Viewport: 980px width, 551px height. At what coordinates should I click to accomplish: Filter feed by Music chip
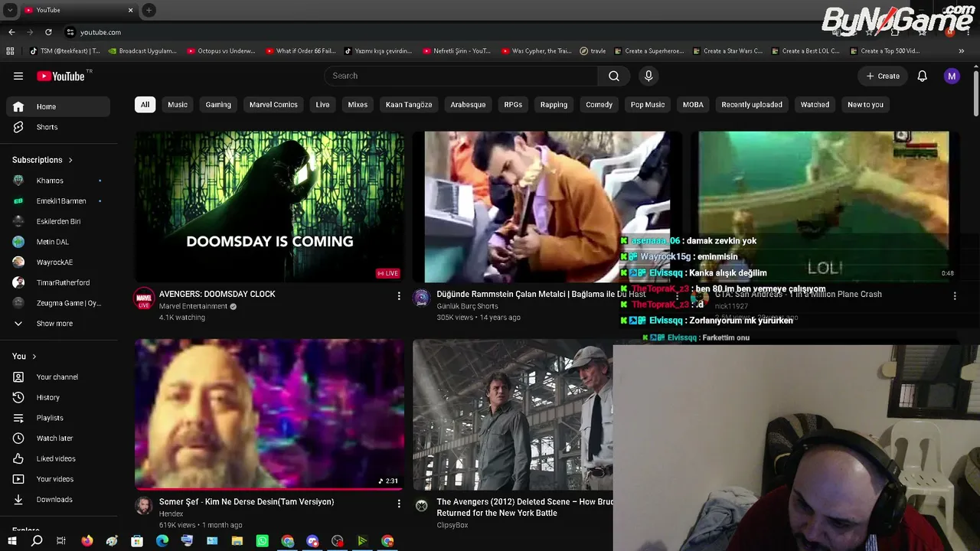click(178, 105)
